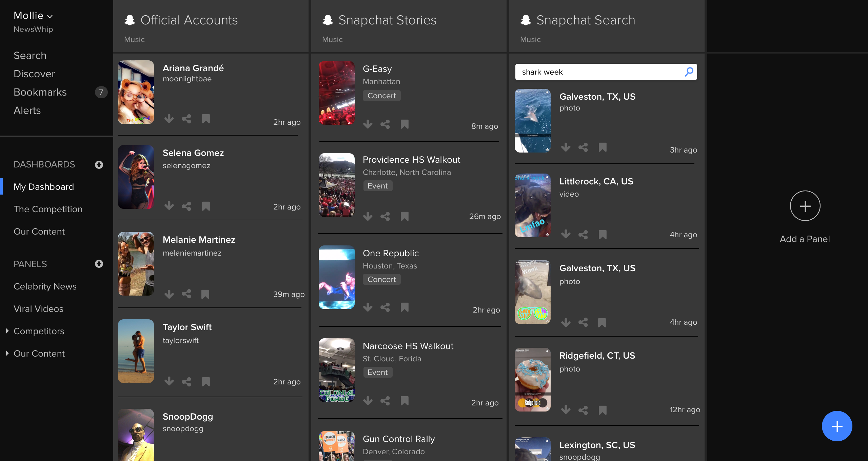This screenshot has height=461, width=868.
Task: Add a new panel from sidebar plus
Action: pos(99,264)
